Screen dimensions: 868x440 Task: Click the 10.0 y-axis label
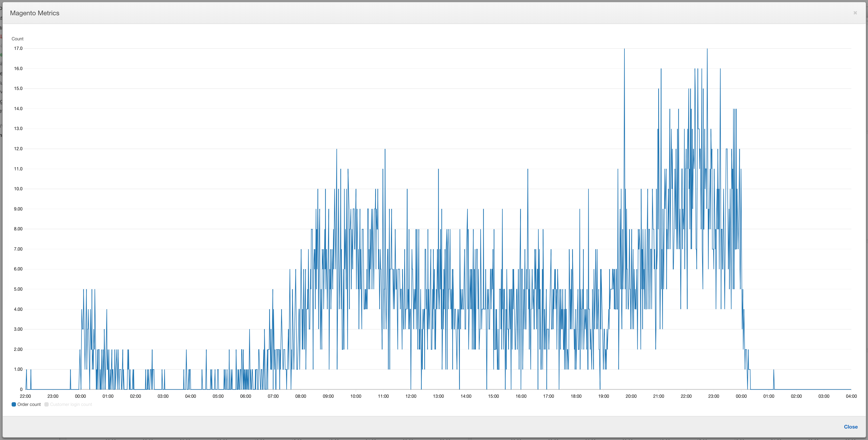tap(18, 189)
